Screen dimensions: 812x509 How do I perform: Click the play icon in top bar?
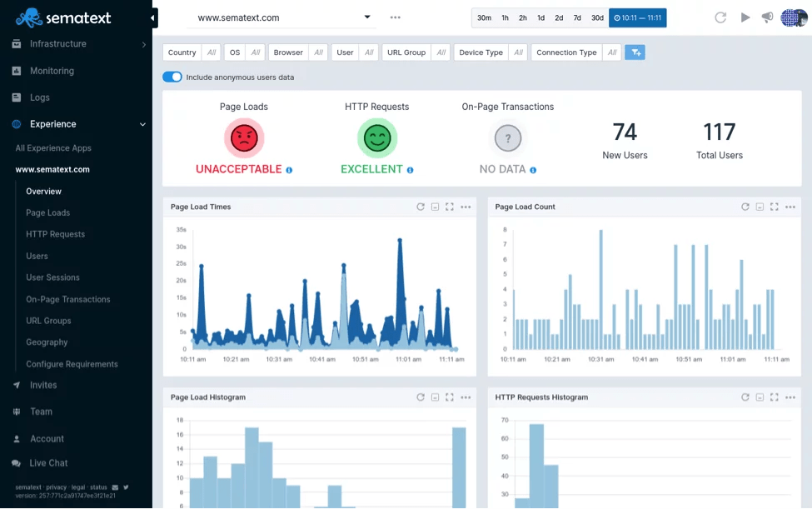click(745, 17)
